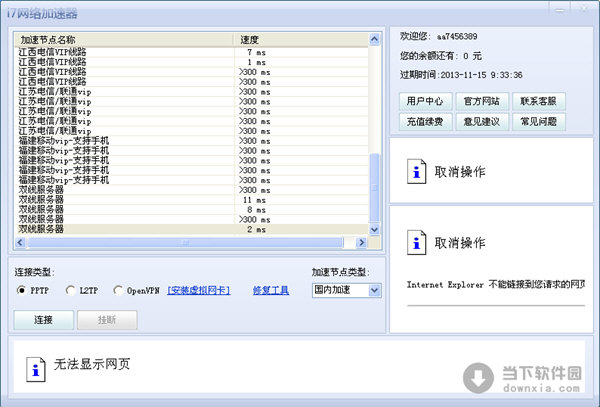The width and height of the screenshot is (600, 407).
Task: Visit 官方网站
Action: point(482,101)
